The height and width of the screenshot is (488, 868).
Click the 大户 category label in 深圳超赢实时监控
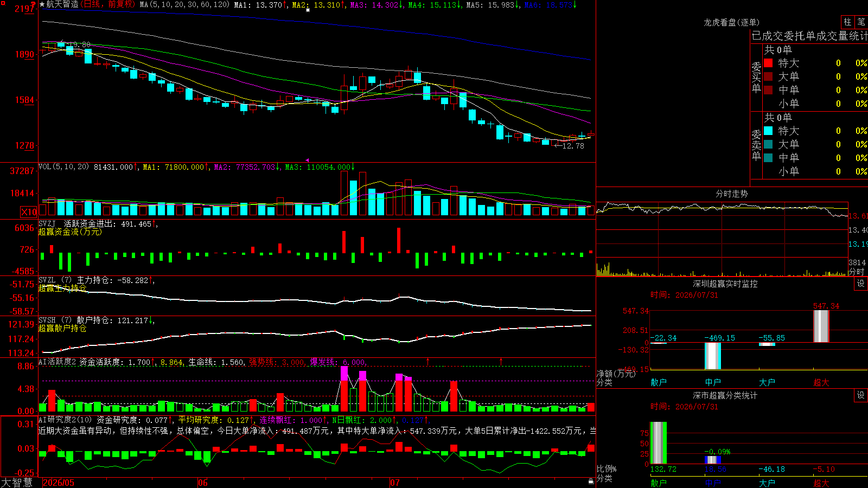tap(767, 382)
